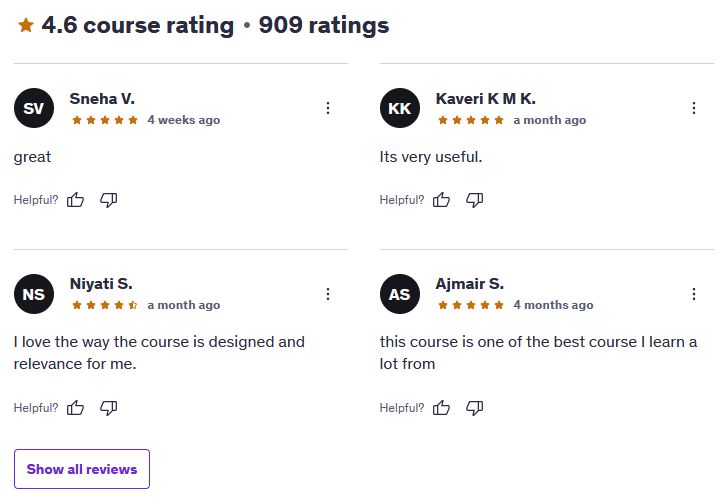Select Niyati S.'s star rating
This screenshot has width=727, height=502.
point(105,305)
